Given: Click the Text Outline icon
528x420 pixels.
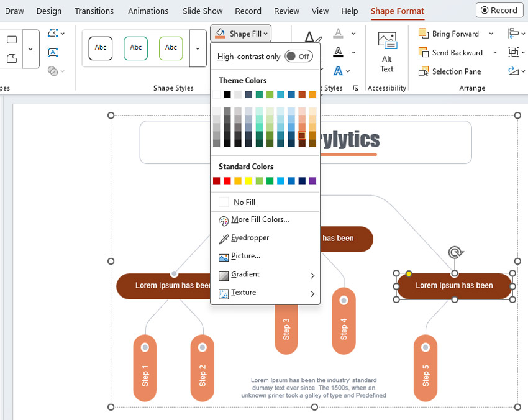Looking at the screenshot, I should pyautogui.click(x=338, y=52).
